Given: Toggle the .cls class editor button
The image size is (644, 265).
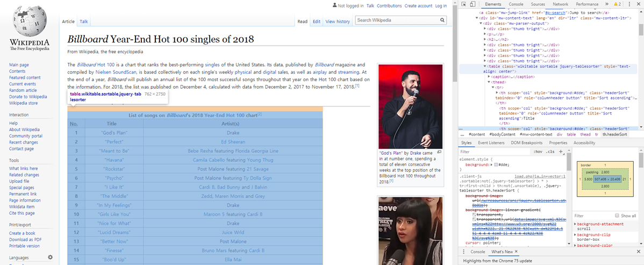Looking at the screenshot, I should pyautogui.click(x=550, y=152).
